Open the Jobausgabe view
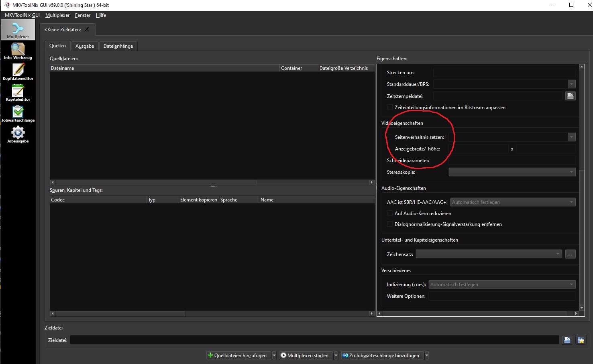The height and width of the screenshot is (364, 593). tap(18, 134)
